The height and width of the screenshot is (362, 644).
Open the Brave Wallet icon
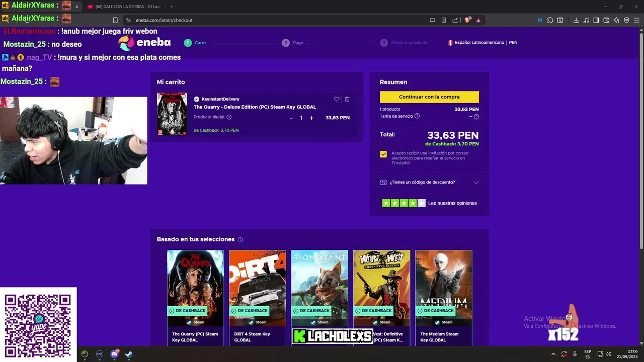pyautogui.click(x=606, y=20)
